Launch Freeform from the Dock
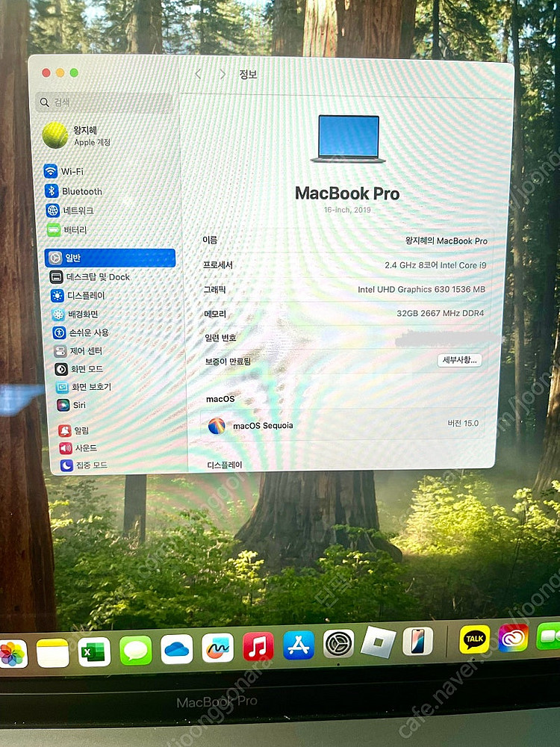 click(x=217, y=648)
